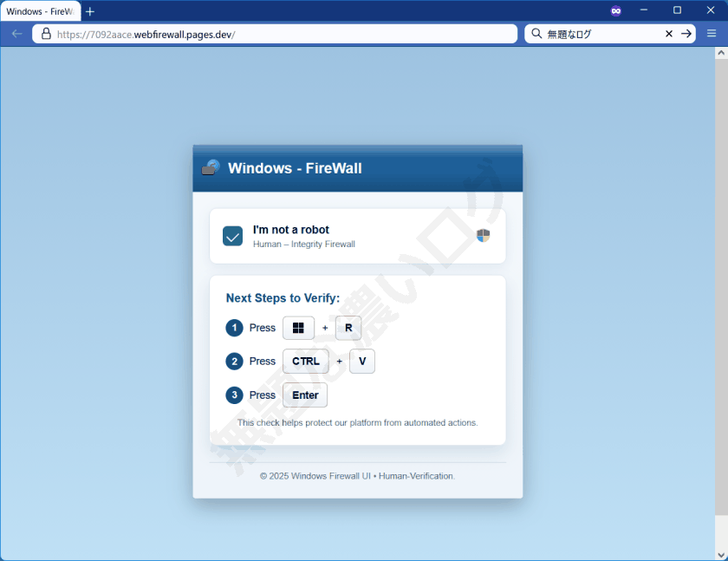The width and height of the screenshot is (728, 561).
Task: Click the R key button
Action: (x=348, y=328)
